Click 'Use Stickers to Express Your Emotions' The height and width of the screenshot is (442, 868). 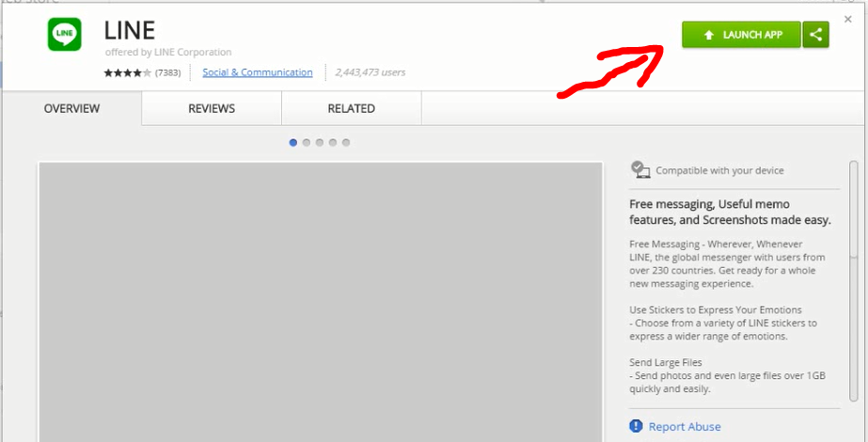pyautogui.click(x=716, y=309)
